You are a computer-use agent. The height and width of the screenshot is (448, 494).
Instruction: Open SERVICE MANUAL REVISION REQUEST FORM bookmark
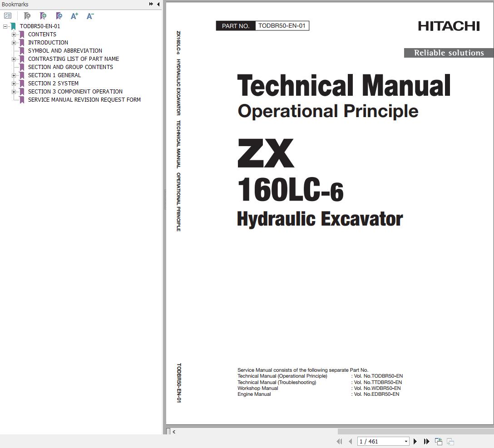click(x=84, y=100)
